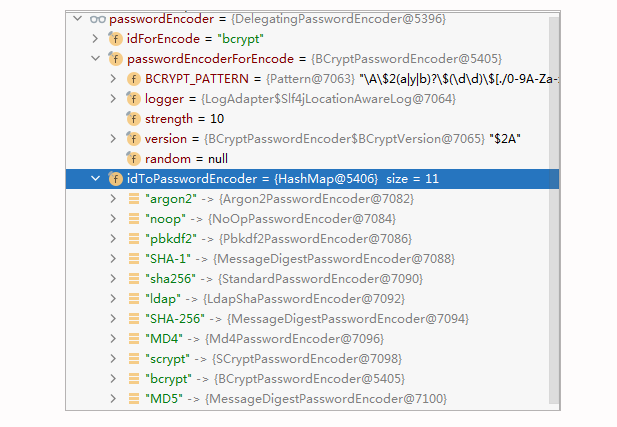Click the field icon next to BCRYPT_PATTERN
617x427 pixels.
pyautogui.click(x=133, y=78)
